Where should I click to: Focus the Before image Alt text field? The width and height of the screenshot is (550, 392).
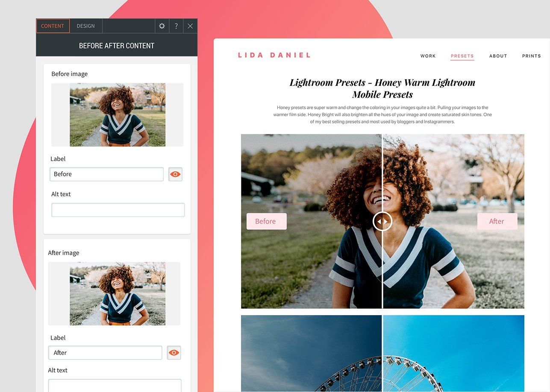click(x=118, y=210)
